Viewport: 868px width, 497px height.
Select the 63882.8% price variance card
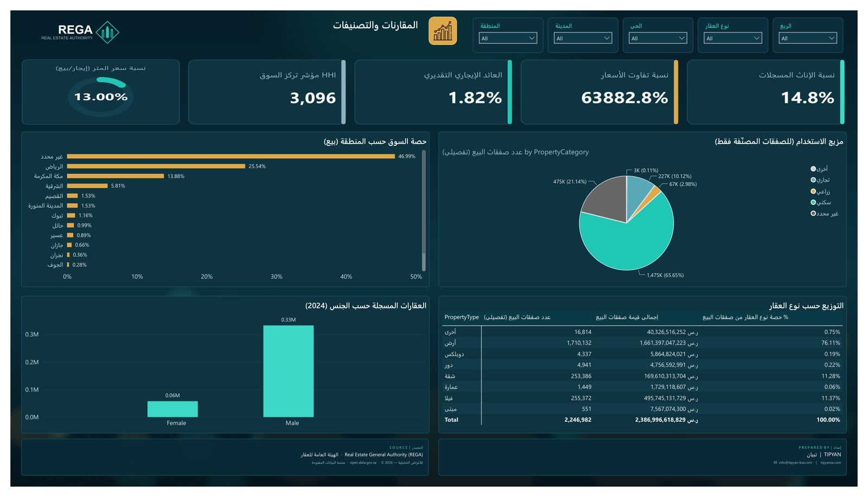point(599,92)
